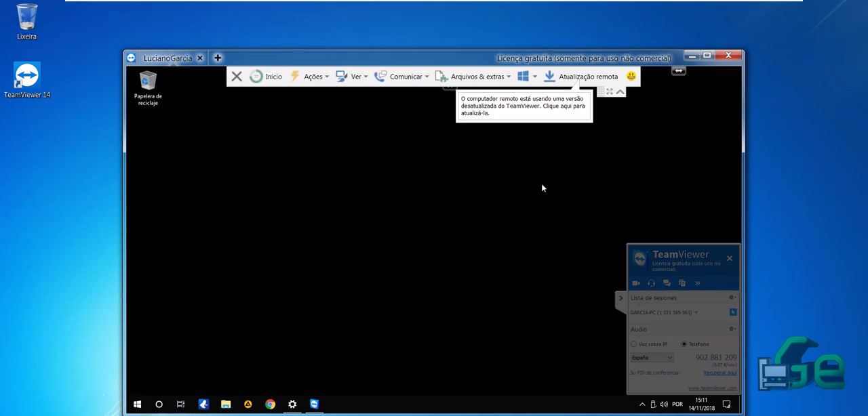The width and height of the screenshot is (868, 416).
Task: Click the blue app icon beside Task View
Action: coord(203,404)
